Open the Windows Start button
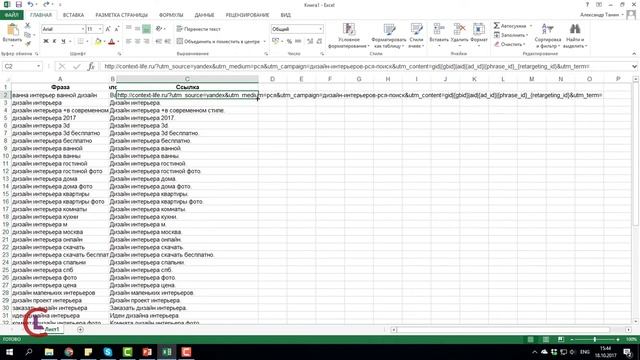The image size is (640, 360). (x=9, y=352)
